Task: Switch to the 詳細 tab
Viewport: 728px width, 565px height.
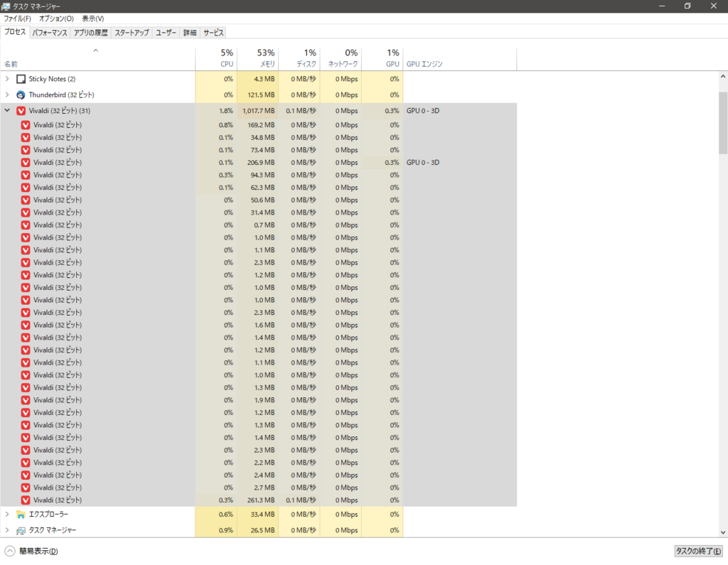Action: [x=190, y=33]
